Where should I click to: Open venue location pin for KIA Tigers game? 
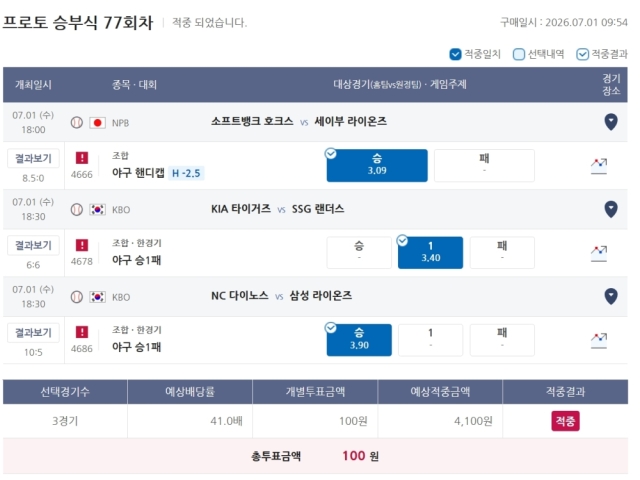(611, 209)
